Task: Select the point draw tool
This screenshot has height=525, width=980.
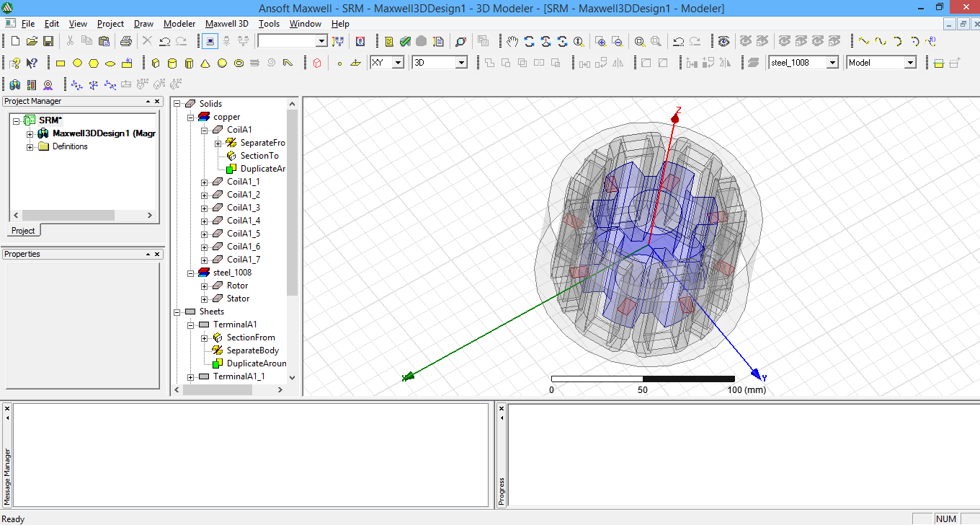Action: [340, 63]
